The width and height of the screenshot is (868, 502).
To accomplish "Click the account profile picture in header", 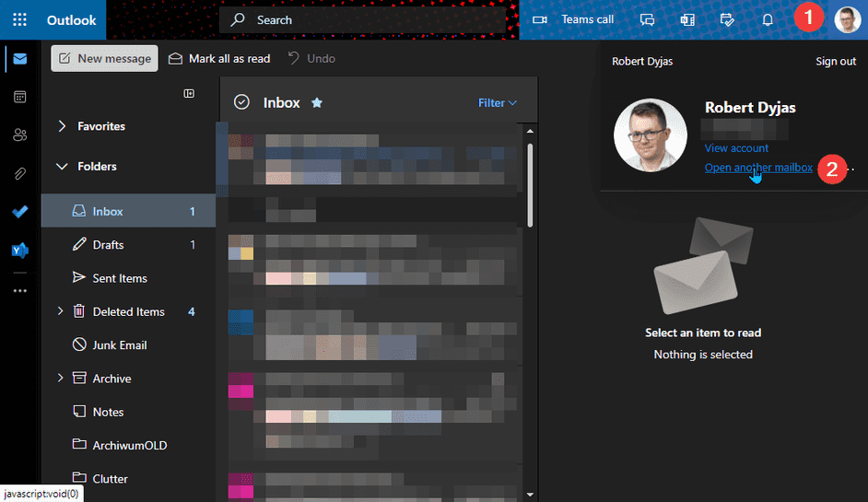I will [x=847, y=20].
